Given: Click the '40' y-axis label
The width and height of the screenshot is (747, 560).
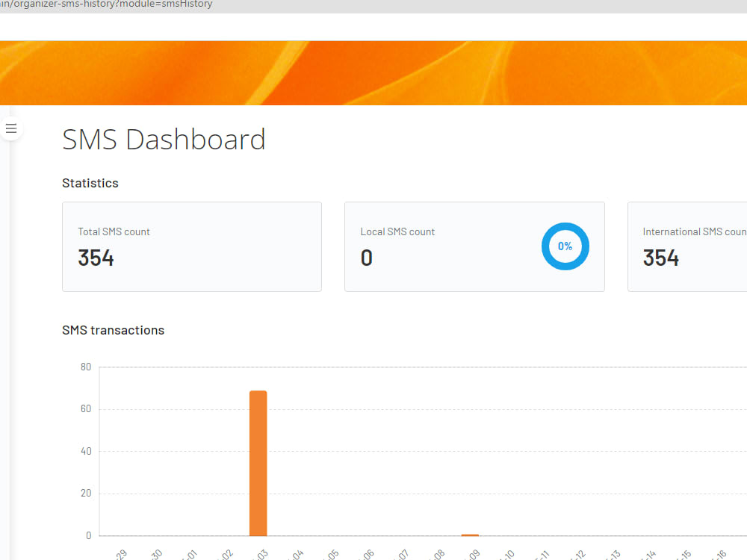Looking at the screenshot, I should (x=86, y=452).
